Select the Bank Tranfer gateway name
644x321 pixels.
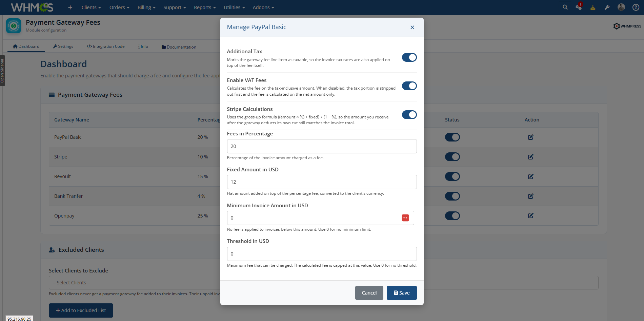tap(68, 196)
